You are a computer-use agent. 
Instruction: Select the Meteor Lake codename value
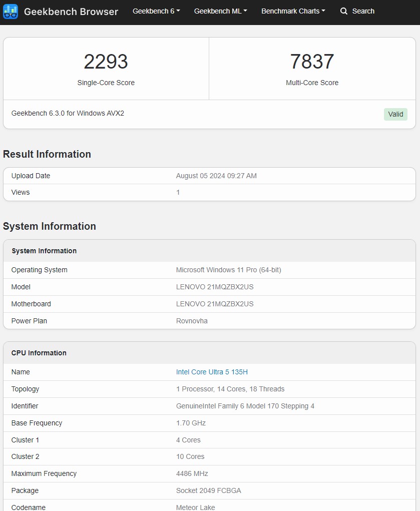195,507
